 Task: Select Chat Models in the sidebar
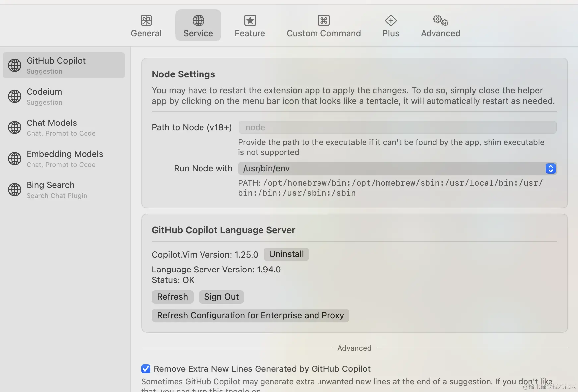(64, 127)
